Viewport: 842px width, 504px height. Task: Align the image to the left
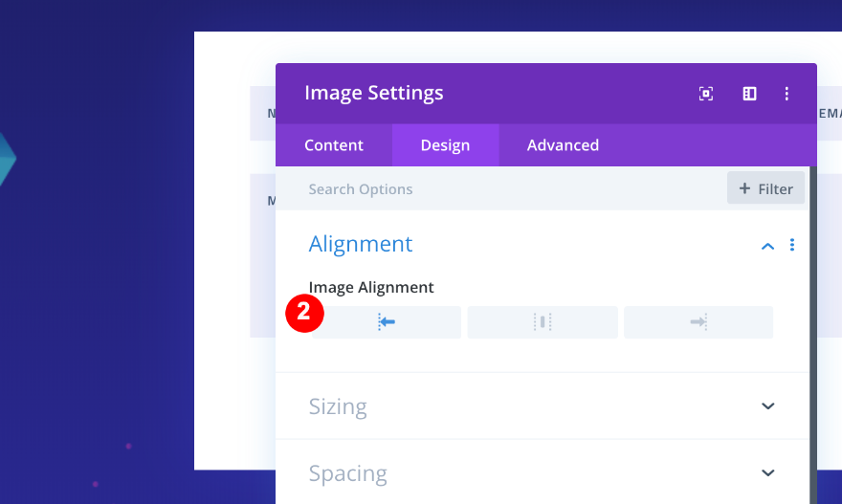[387, 322]
